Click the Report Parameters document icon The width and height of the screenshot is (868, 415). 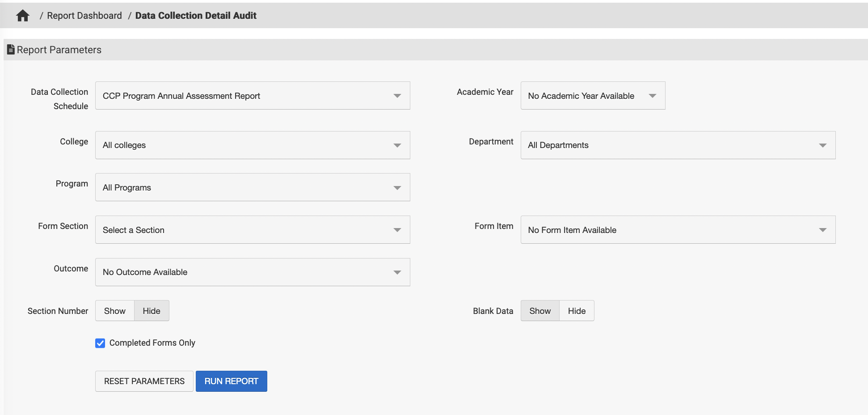click(11, 50)
